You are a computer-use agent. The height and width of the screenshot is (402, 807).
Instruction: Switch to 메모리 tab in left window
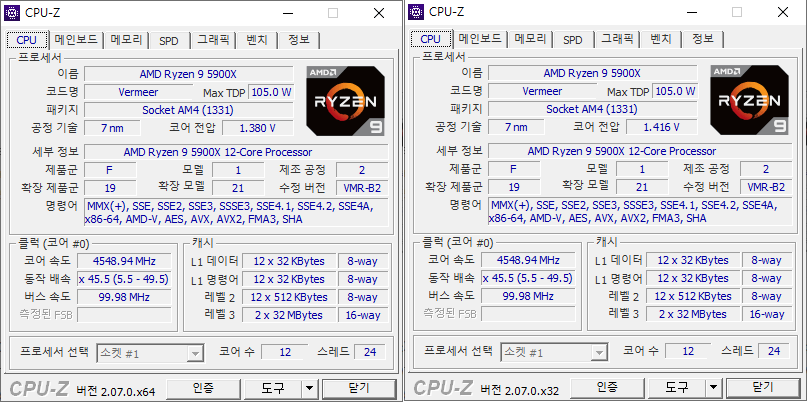(x=126, y=40)
